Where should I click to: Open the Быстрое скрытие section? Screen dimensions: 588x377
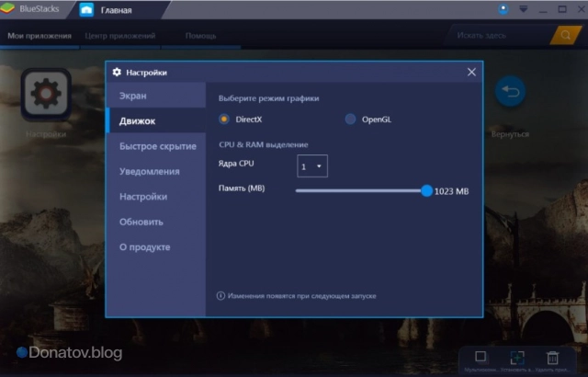click(x=156, y=146)
